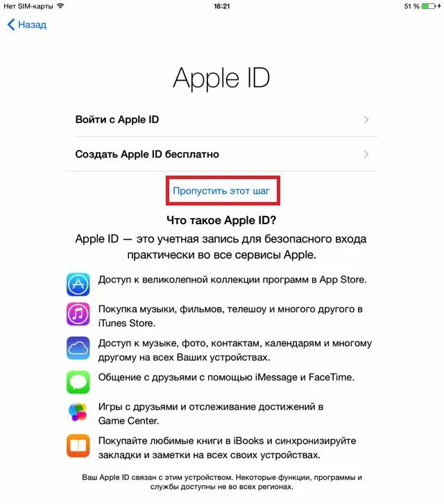Tap the Что такое Apple ID? heading
The width and height of the screenshot is (444, 504).
tap(221, 220)
